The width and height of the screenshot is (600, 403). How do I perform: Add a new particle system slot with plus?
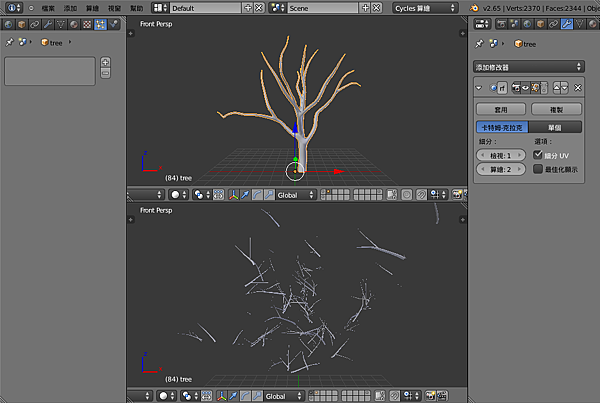tap(105, 62)
